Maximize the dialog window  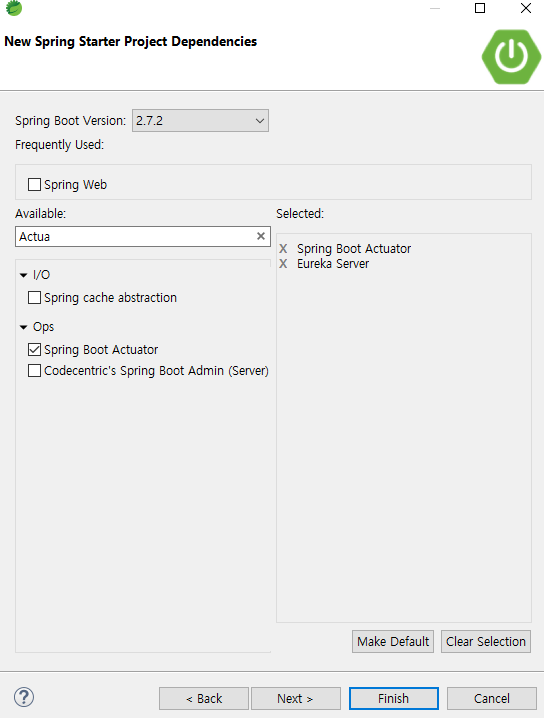480,8
